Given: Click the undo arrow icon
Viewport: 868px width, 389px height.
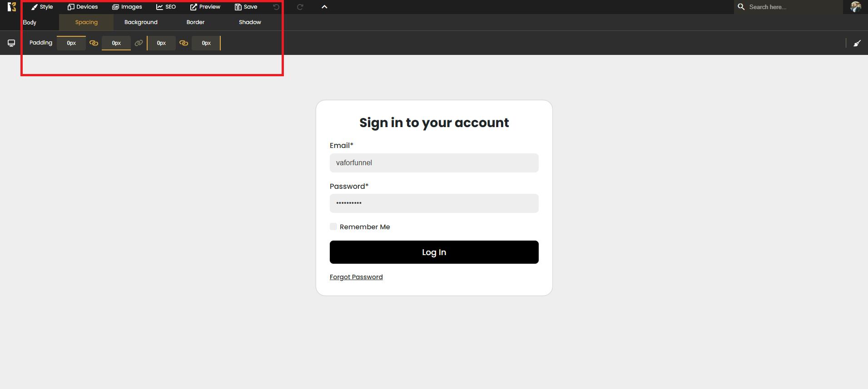Looking at the screenshot, I should tap(276, 7).
